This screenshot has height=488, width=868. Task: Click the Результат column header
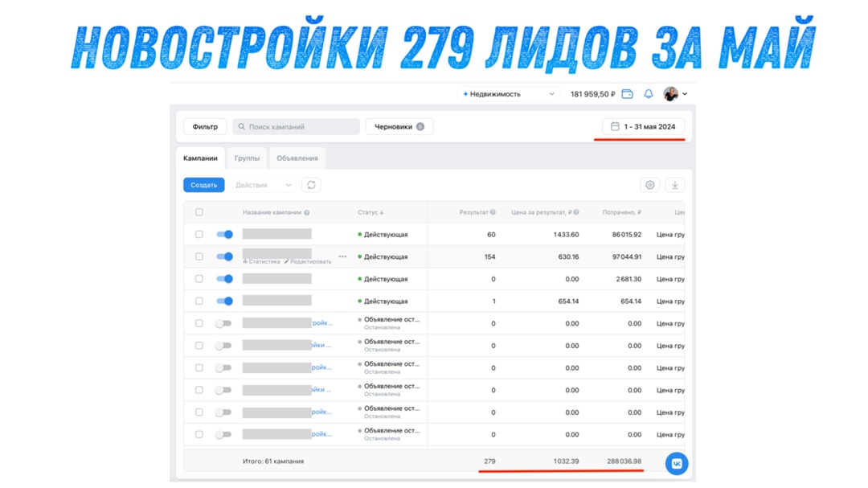click(473, 212)
